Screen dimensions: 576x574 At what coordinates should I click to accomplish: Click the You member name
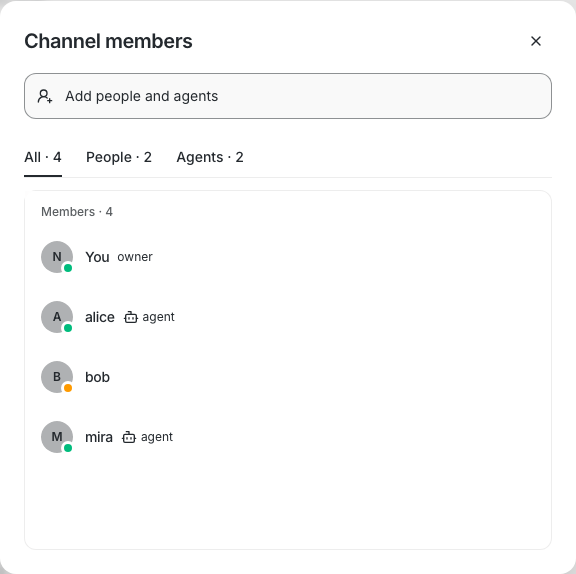click(97, 257)
